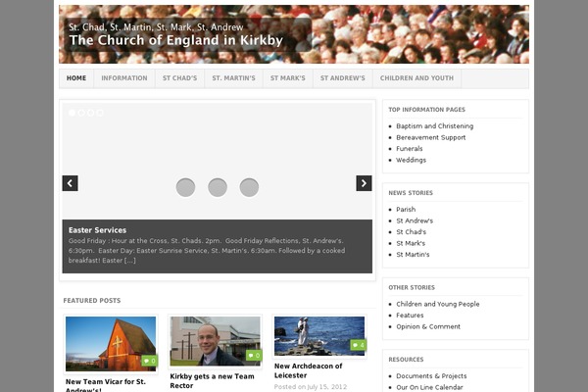Select the second slider pagination dot
Image resolution: width=588 pixels, height=392 pixels.
(81, 113)
